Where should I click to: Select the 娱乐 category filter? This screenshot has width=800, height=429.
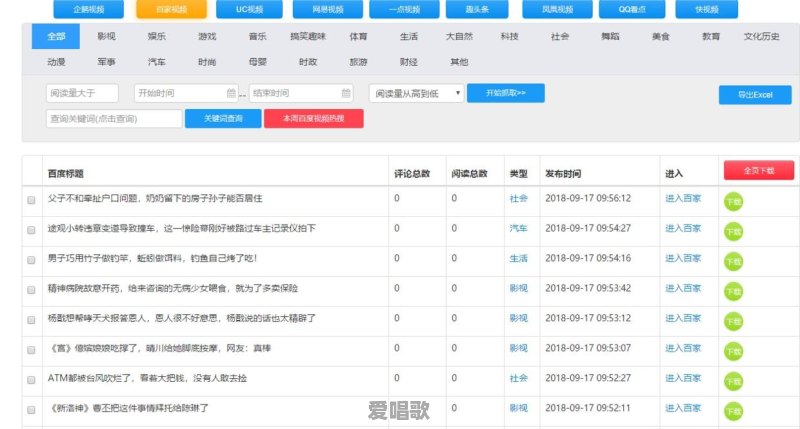(157, 36)
